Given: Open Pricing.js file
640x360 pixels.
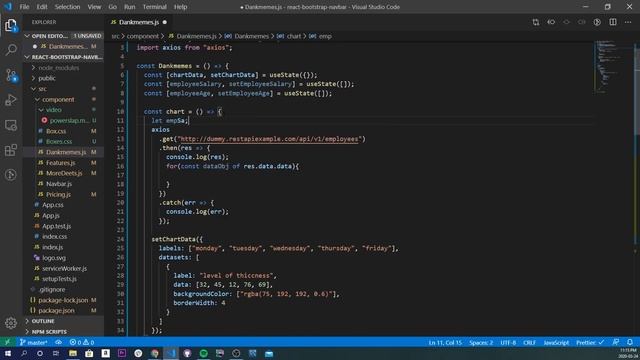Looking at the screenshot, I should pos(58,194).
